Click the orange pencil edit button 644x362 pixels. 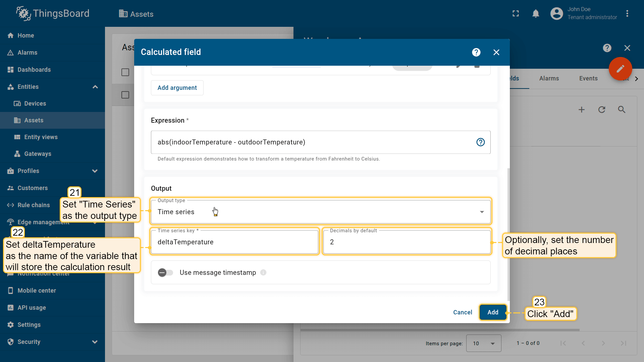tap(620, 69)
